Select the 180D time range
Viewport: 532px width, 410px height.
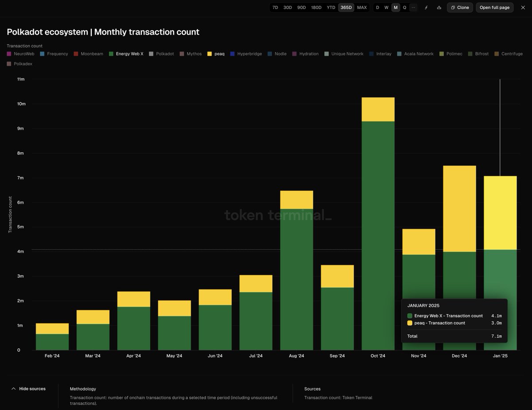click(316, 8)
